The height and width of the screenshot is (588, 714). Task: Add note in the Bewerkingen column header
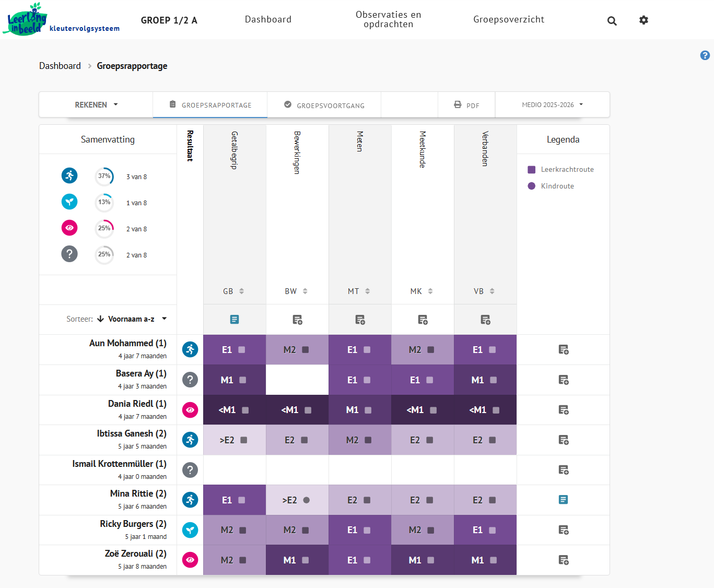pos(297,320)
